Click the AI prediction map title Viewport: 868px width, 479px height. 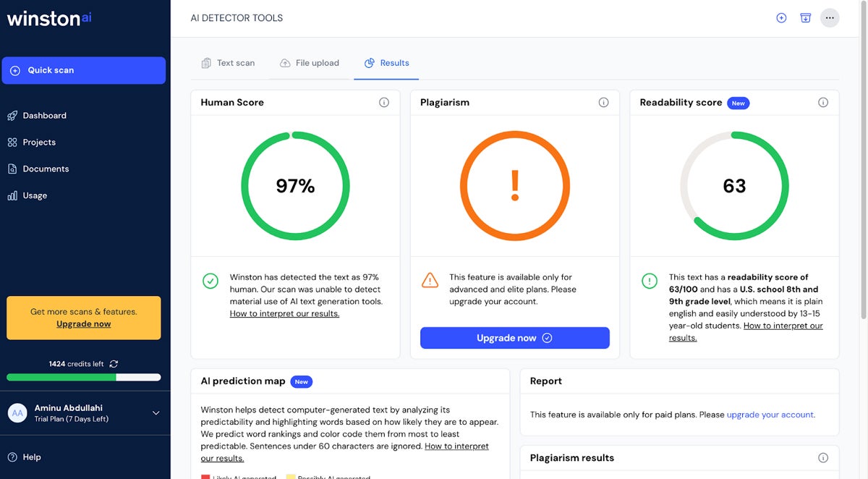click(243, 381)
